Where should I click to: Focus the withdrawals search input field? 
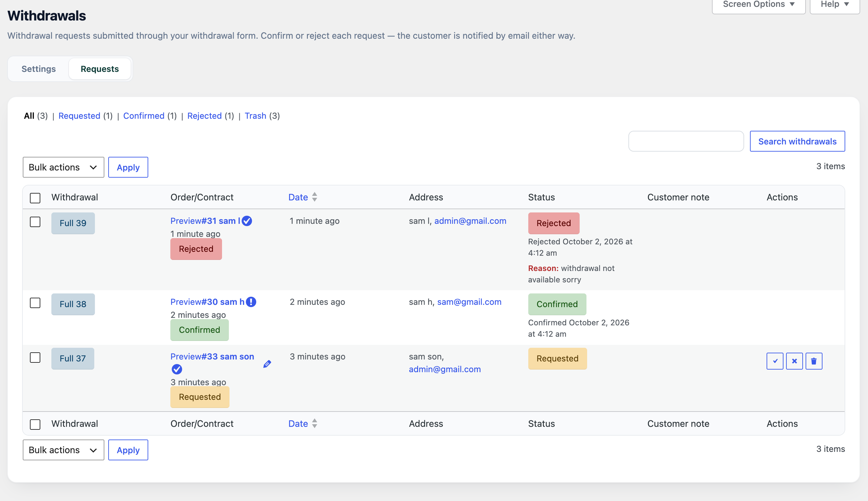[x=686, y=141]
